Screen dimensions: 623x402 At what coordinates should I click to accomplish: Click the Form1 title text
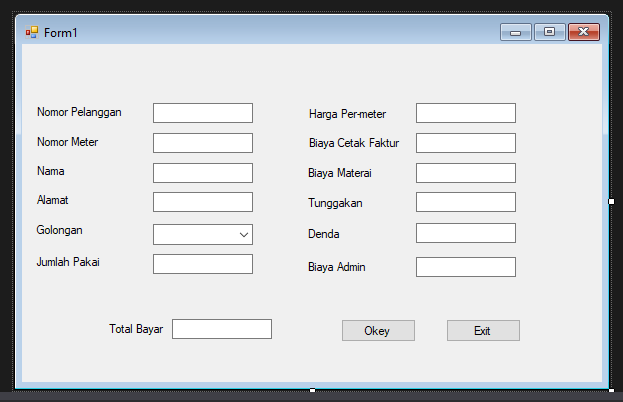tap(61, 33)
